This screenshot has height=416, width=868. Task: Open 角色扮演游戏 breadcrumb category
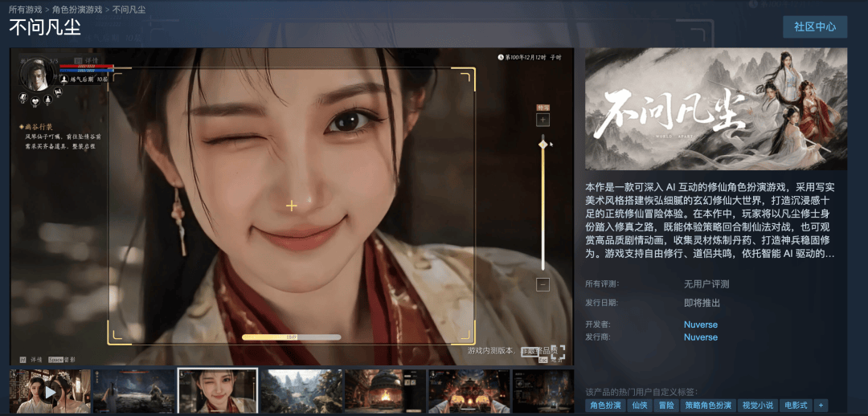[x=77, y=10]
